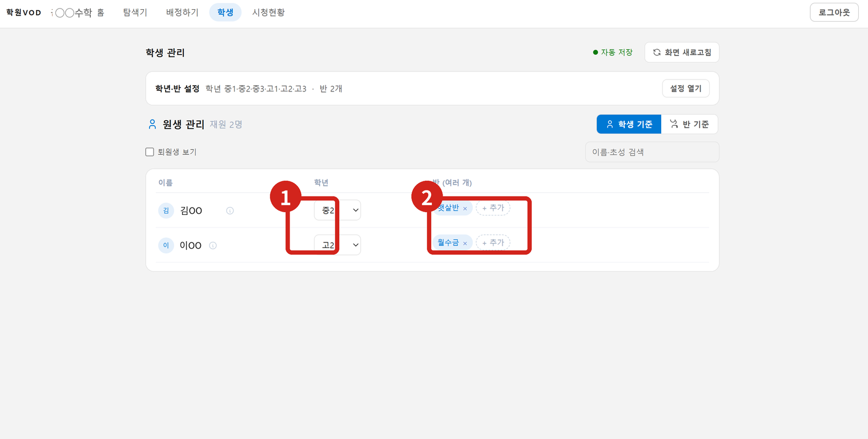This screenshot has width=868, height=439.
Task: Remove the 햇살반 class tag with x
Action: click(x=465, y=209)
